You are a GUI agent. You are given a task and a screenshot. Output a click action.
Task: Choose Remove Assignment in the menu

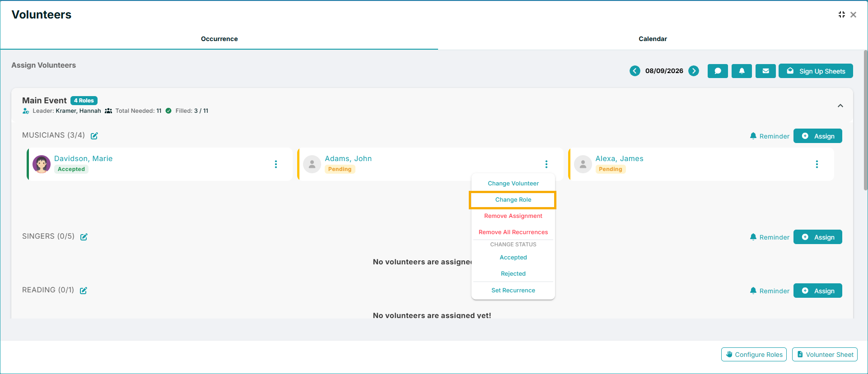513,216
